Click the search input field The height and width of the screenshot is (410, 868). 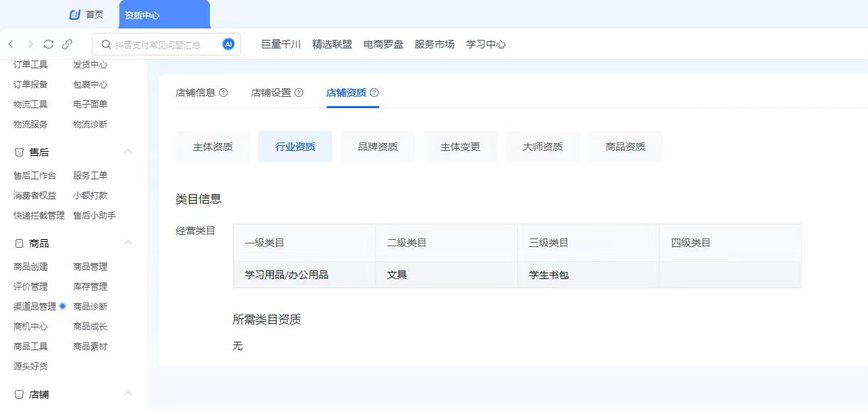point(164,44)
